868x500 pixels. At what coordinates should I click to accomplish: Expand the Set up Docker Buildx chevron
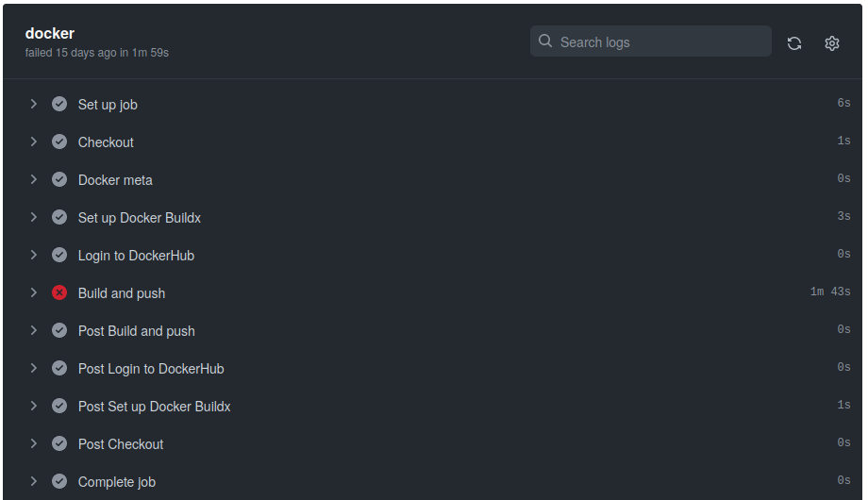point(33,217)
